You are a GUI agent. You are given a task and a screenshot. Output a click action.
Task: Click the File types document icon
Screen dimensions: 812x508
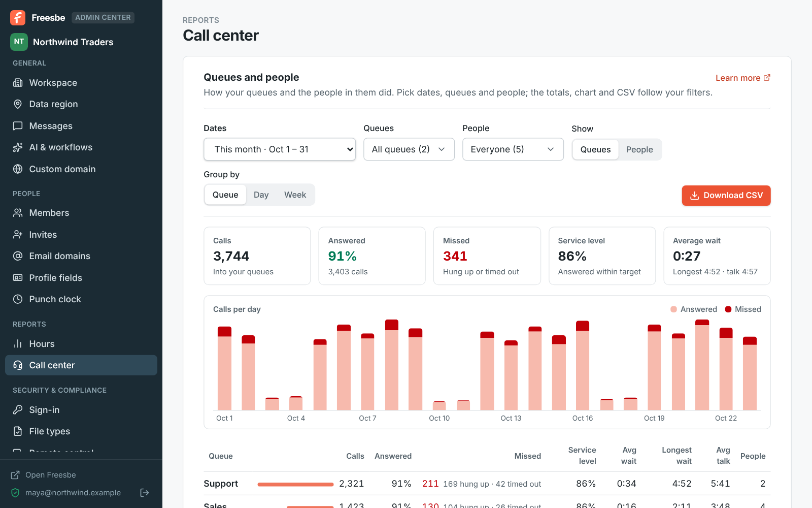18,431
